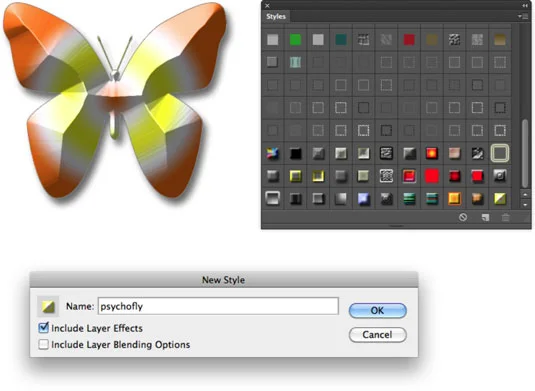Apply the pink satin beveled style

[454, 154]
